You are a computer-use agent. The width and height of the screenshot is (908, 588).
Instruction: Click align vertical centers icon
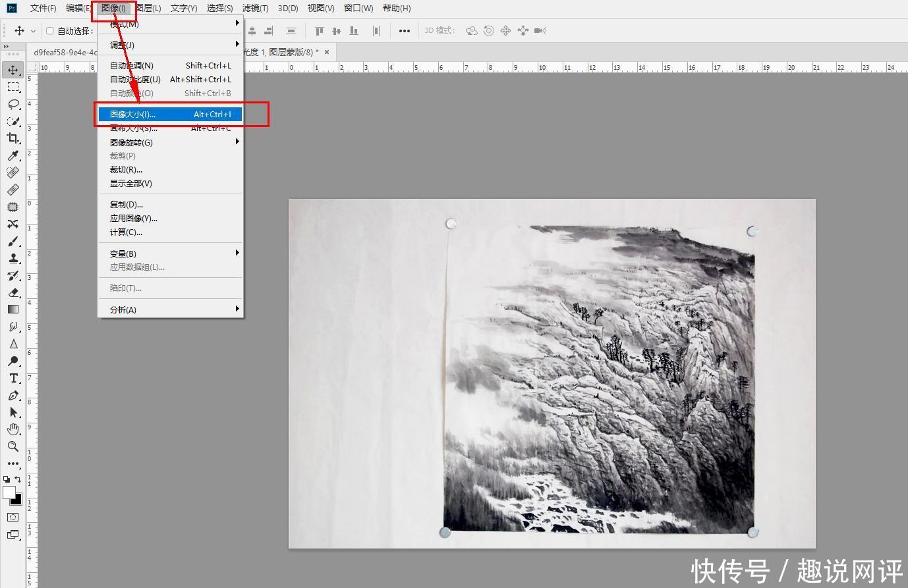pos(337,31)
